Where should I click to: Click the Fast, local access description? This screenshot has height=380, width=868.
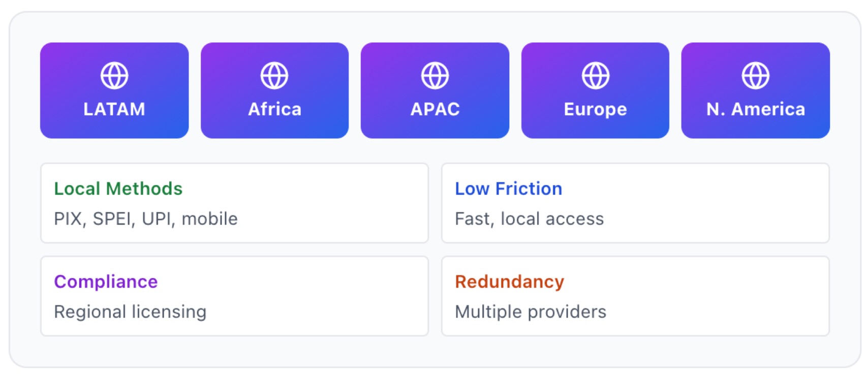(x=530, y=219)
